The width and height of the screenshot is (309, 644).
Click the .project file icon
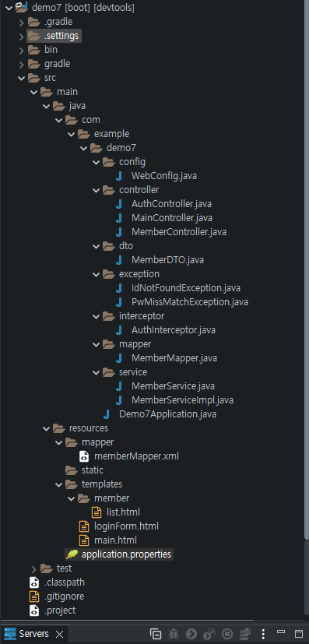point(34,611)
